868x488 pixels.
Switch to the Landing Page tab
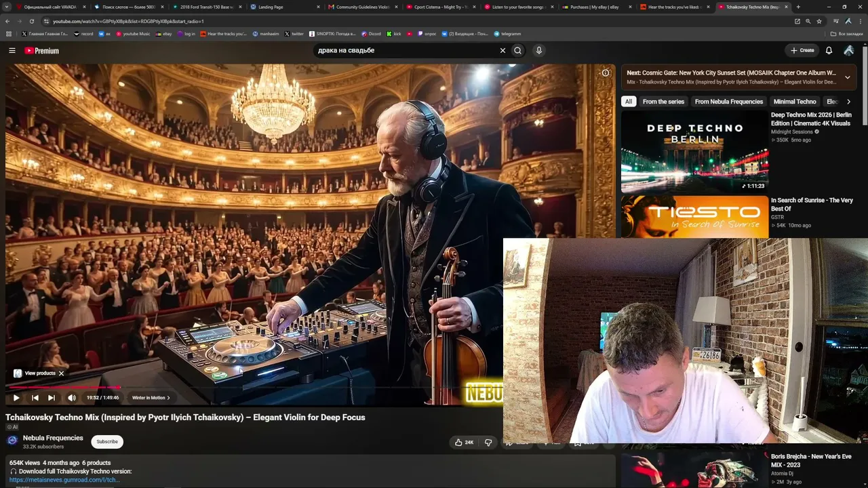tap(283, 7)
